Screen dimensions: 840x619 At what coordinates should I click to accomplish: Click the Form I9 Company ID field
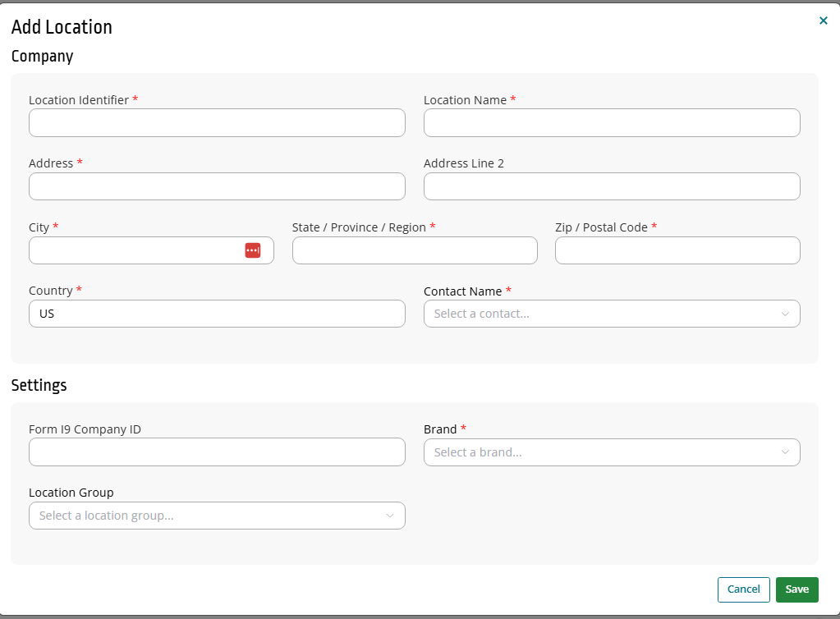pyautogui.click(x=216, y=452)
